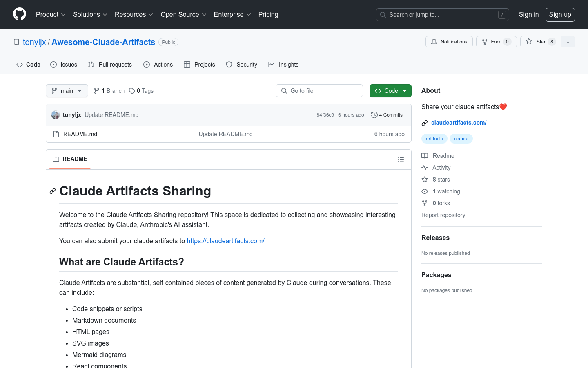The width and height of the screenshot is (588, 368).
Task: Expand the Open Source dropdown
Action: point(184,14)
